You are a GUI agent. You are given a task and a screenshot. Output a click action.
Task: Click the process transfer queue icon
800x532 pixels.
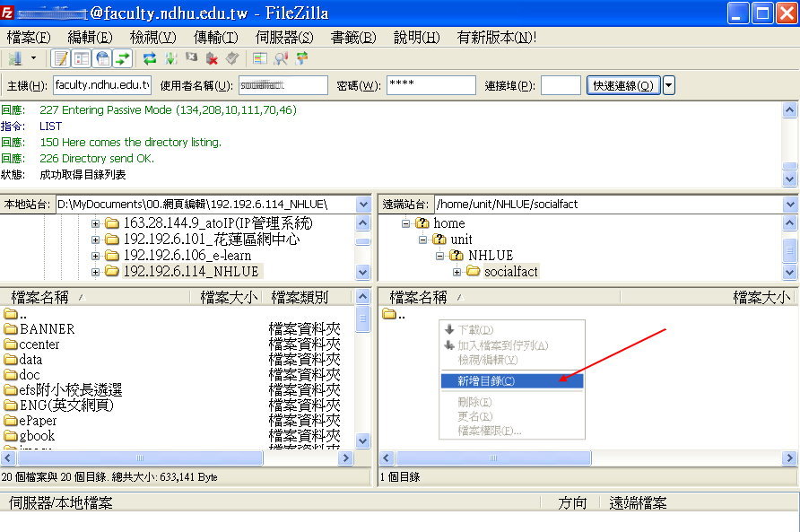pos(170,58)
